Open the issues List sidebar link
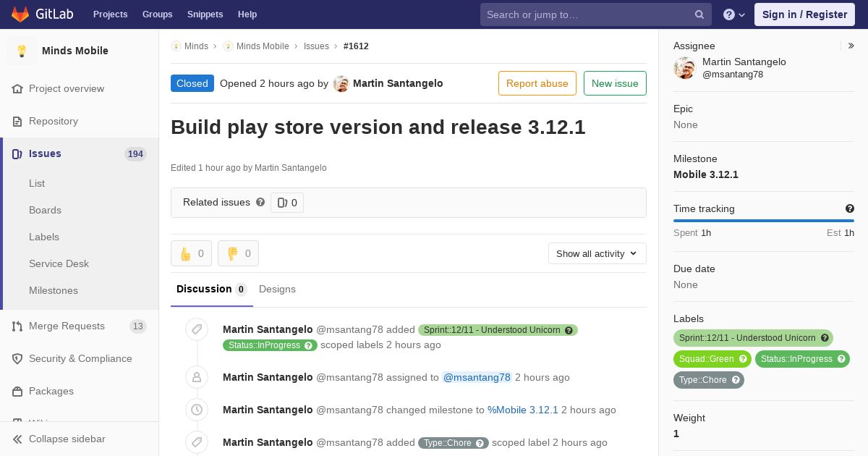This screenshot has height=456, width=868. [37, 183]
